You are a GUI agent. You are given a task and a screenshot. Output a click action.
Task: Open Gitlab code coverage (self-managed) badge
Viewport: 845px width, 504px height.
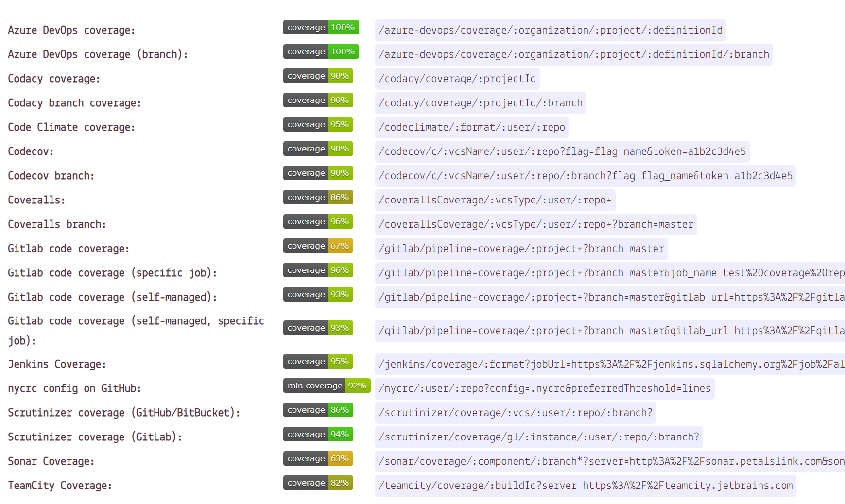[318, 294]
